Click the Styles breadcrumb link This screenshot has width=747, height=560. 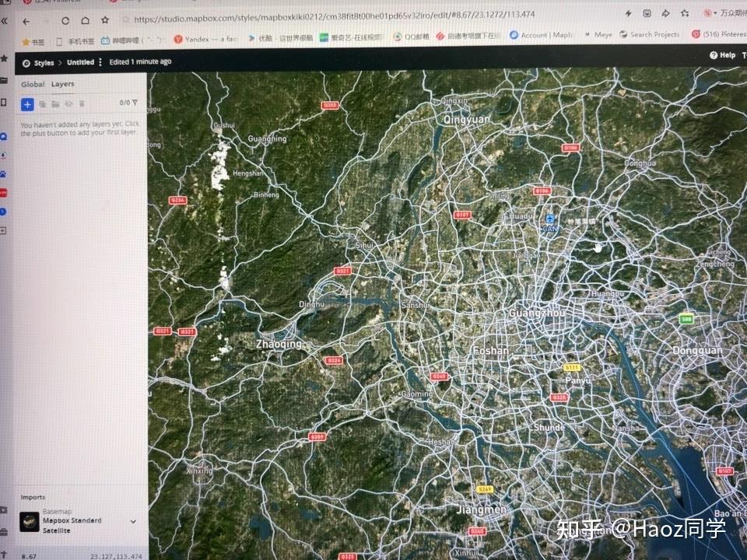pos(44,61)
